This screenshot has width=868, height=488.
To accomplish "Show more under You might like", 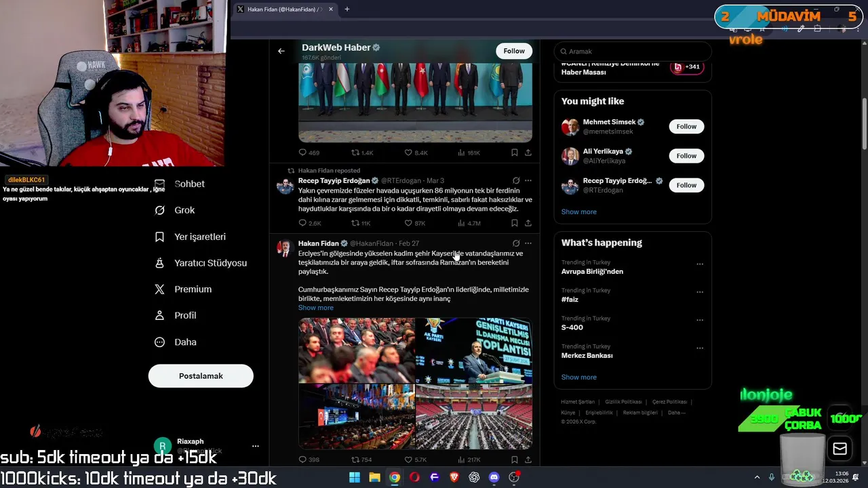I will [x=579, y=212].
